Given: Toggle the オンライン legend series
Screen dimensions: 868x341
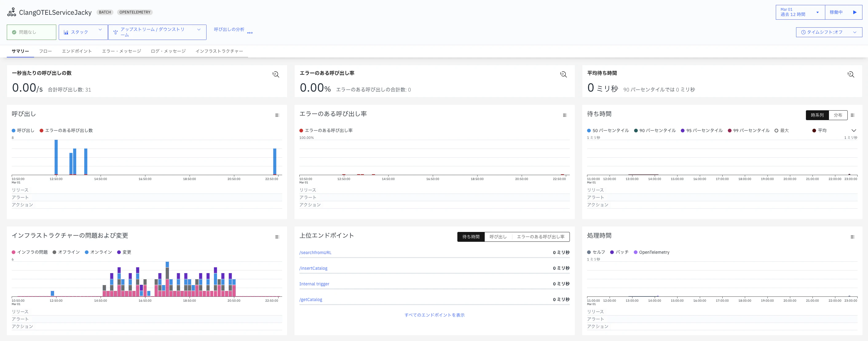Looking at the screenshot, I should coord(98,252).
